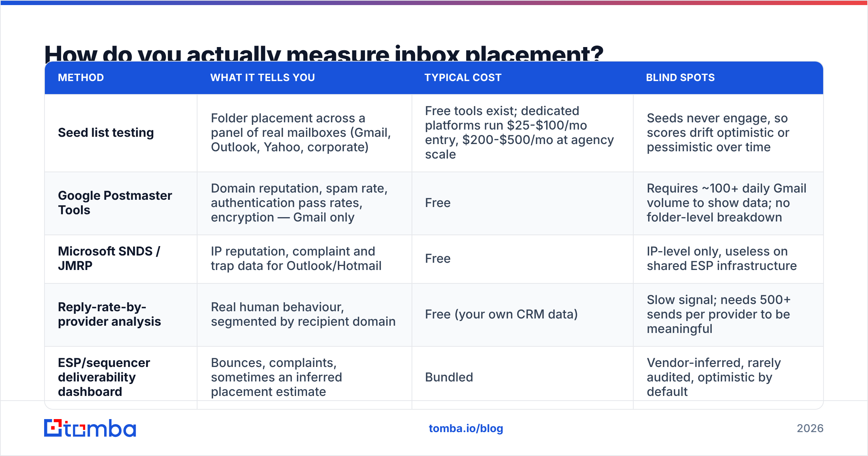Click Requires ~100+ daily Gmail volume text
The height and width of the screenshot is (456, 868).
coord(727,203)
